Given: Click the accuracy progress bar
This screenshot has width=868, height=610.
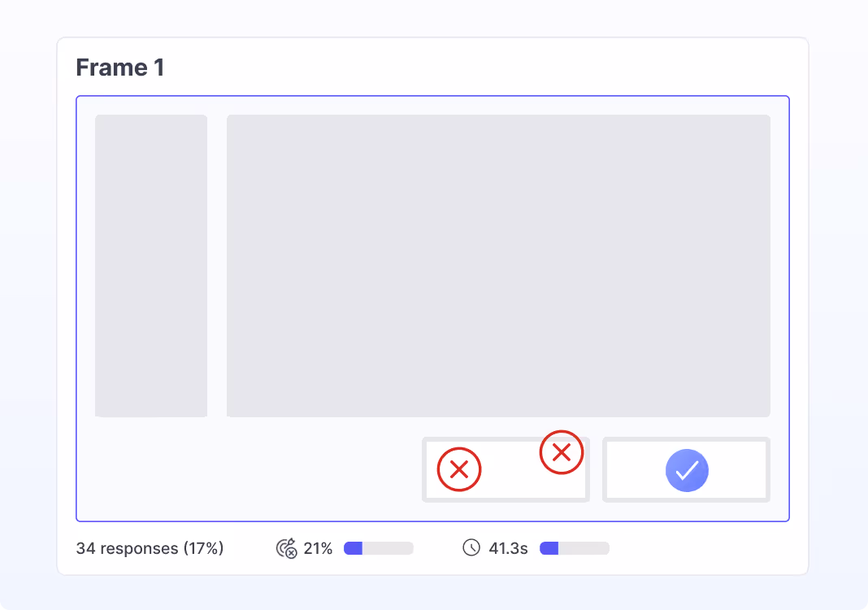Looking at the screenshot, I should (377, 548).
